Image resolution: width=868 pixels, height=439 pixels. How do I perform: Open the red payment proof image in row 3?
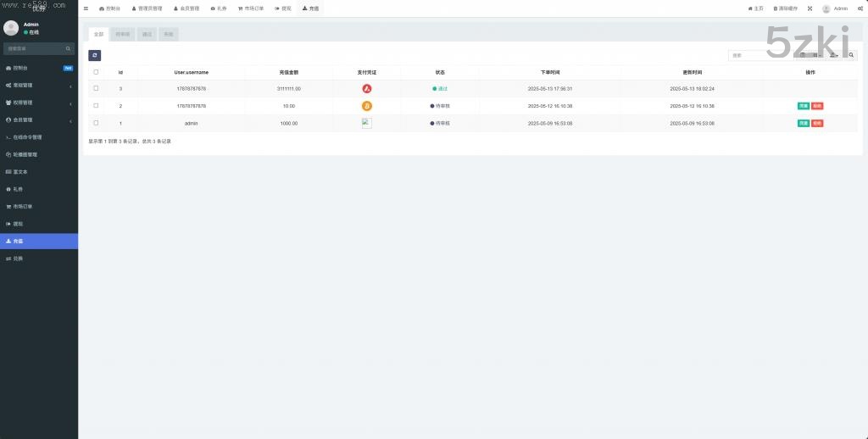tap(367, 89)
